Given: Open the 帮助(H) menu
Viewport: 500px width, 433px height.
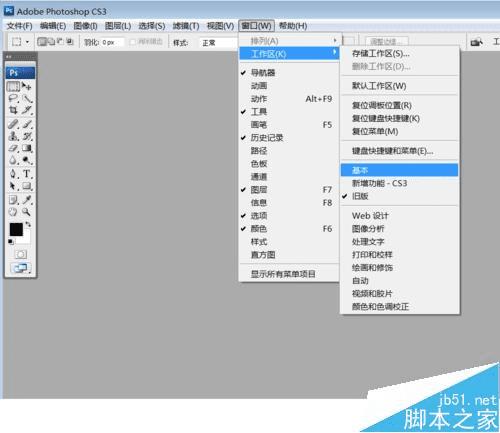Looking at the screenshot, I should pyautogui.click(x=293, y=26).
